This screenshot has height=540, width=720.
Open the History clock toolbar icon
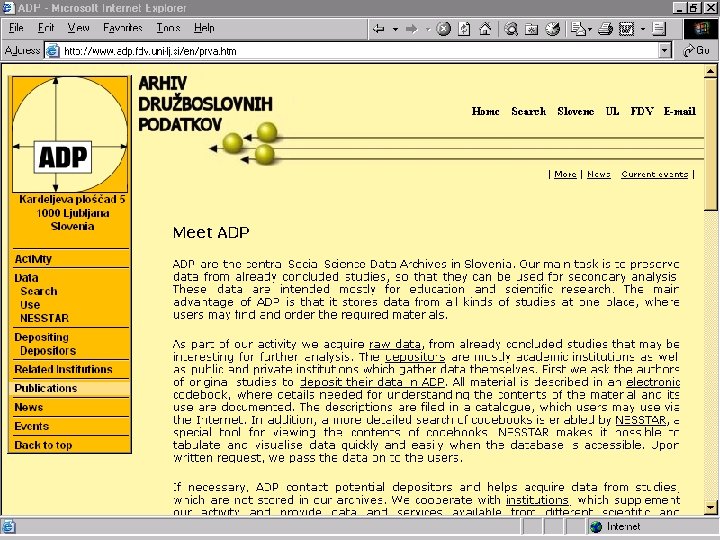click(553, 28)
